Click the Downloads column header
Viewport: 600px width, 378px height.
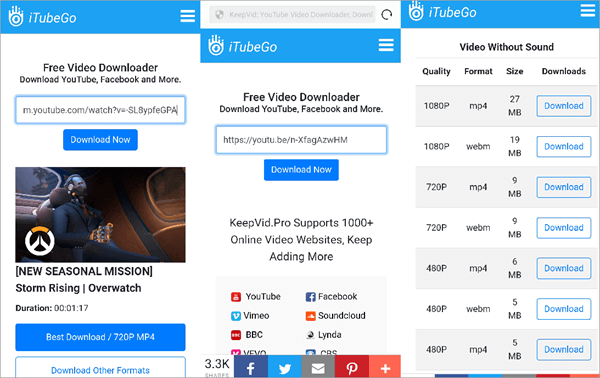(x=564, y=71)
